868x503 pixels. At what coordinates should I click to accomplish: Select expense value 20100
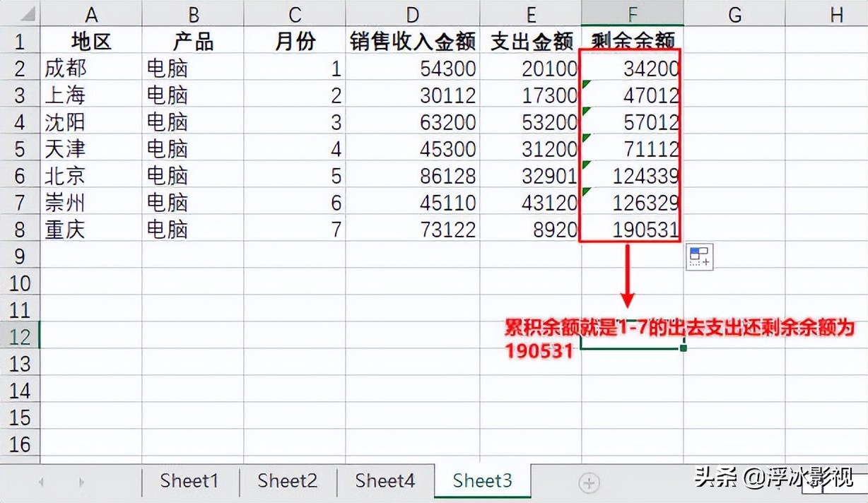coord(531,69)
